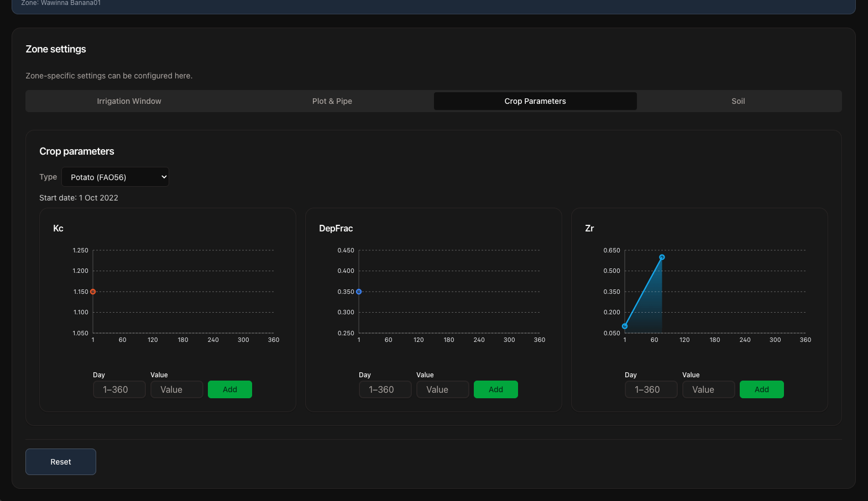Click the Reset button
Screen dimensions: 868x501
coord(61,462)
